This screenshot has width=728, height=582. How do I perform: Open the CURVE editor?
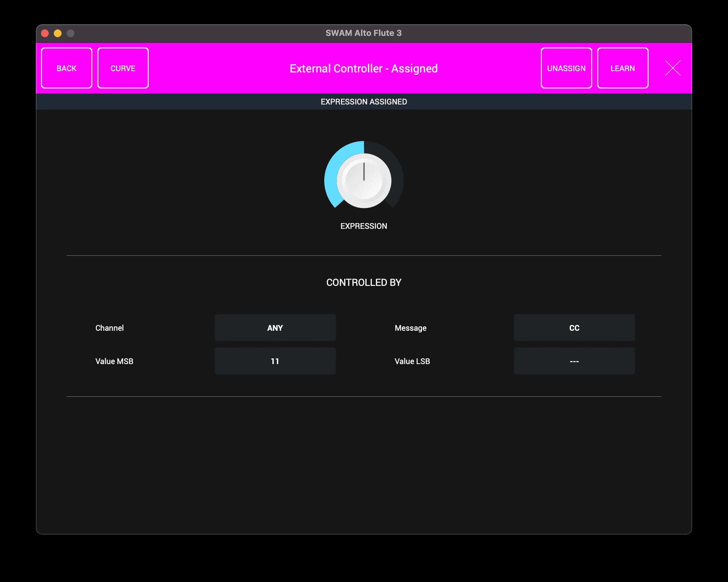coord(123,68)
